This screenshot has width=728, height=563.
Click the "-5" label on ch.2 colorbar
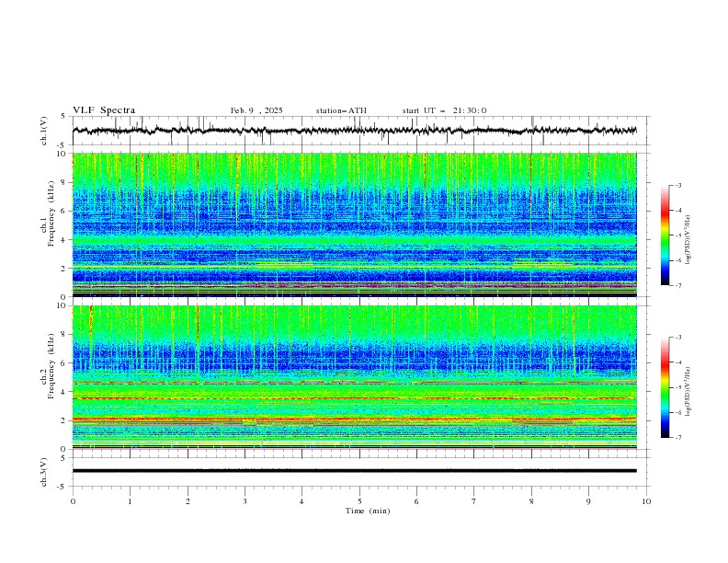click(677, 387)
